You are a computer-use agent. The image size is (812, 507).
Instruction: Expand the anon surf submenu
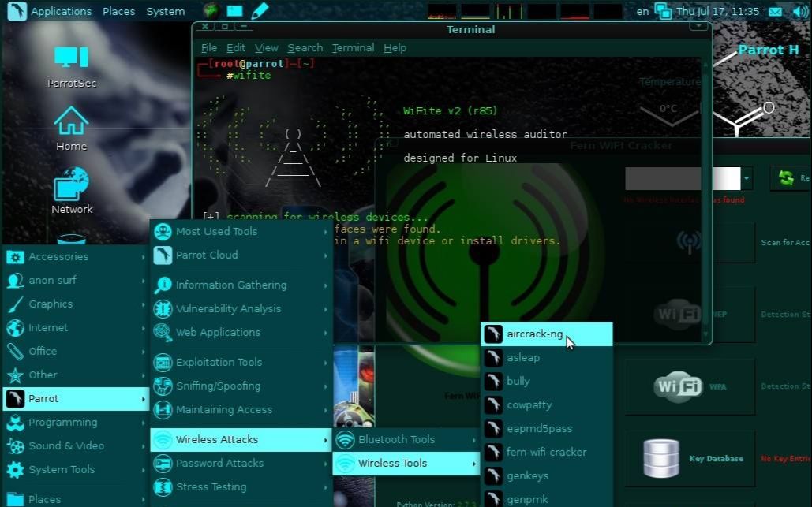76,281
